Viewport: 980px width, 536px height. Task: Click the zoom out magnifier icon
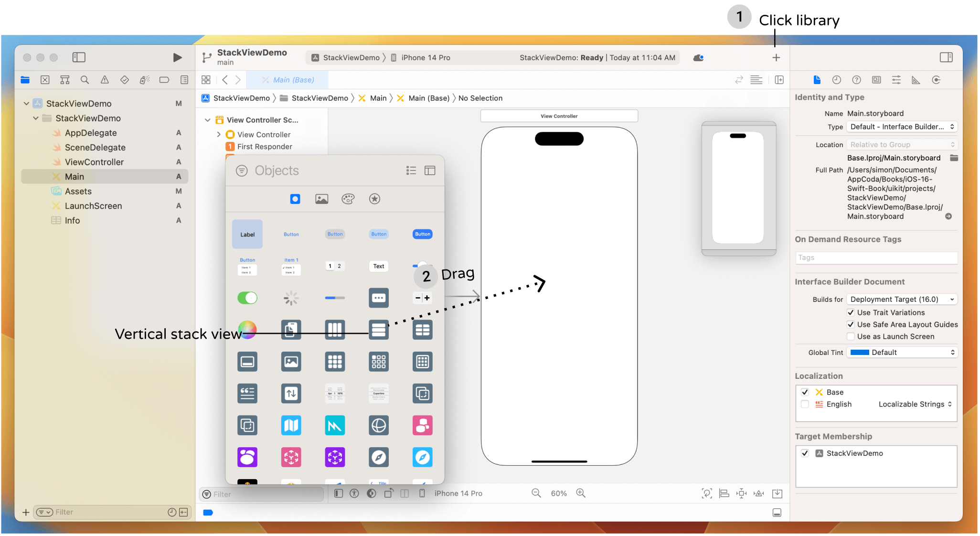click(536, 493)
